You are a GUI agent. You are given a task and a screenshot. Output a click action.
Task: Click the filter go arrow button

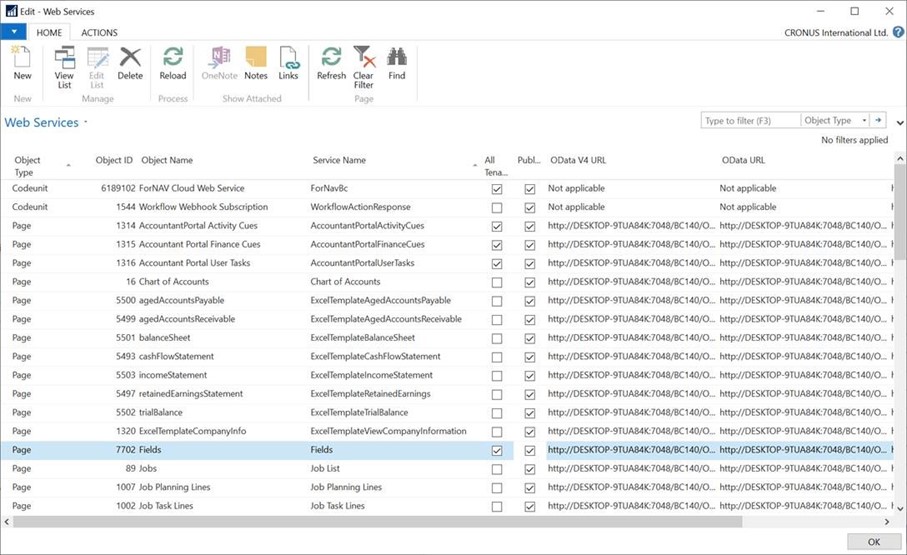coord(878,120)
